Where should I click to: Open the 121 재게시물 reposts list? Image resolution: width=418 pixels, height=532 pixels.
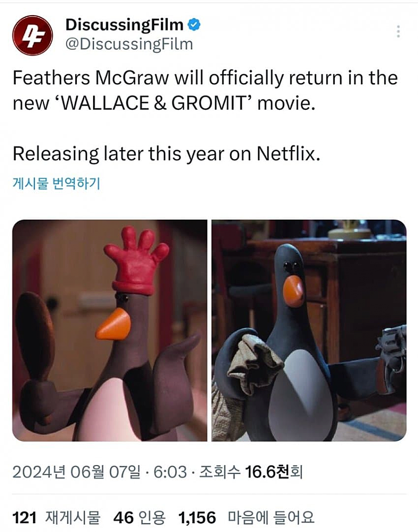click(56, 518)
